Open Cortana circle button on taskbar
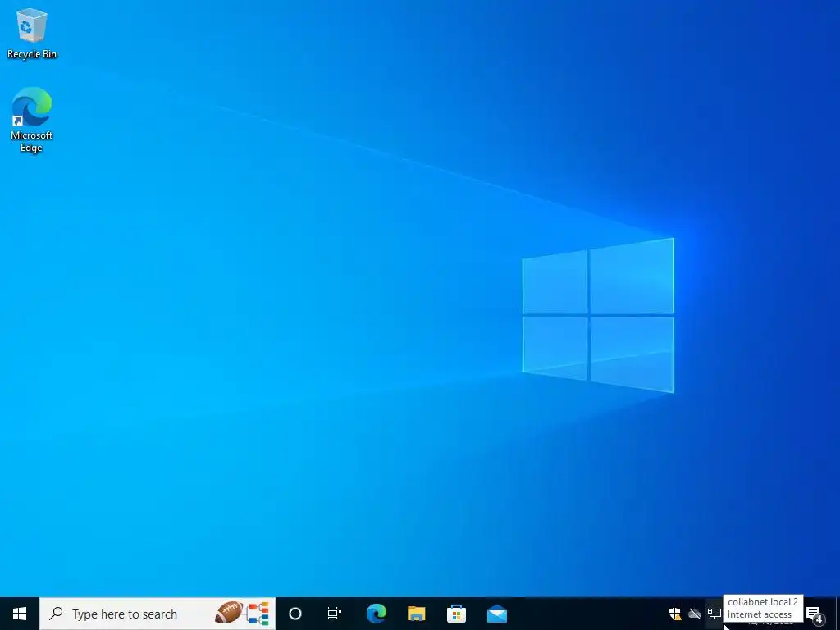The image size is (840, 630). pyautogui.click(x=295, y=614)
